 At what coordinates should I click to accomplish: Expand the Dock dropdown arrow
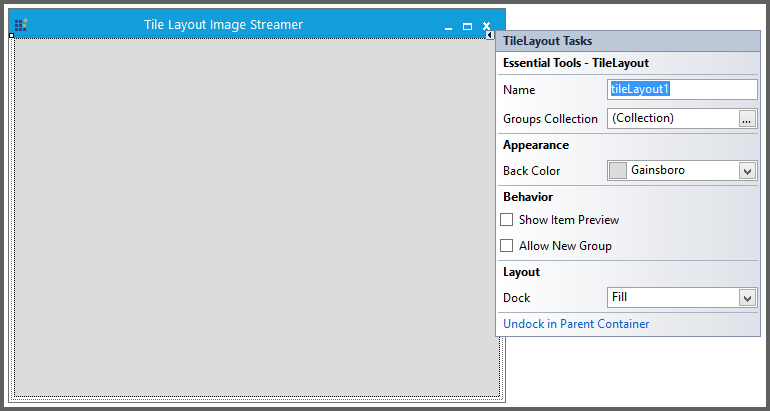[747, 298]
